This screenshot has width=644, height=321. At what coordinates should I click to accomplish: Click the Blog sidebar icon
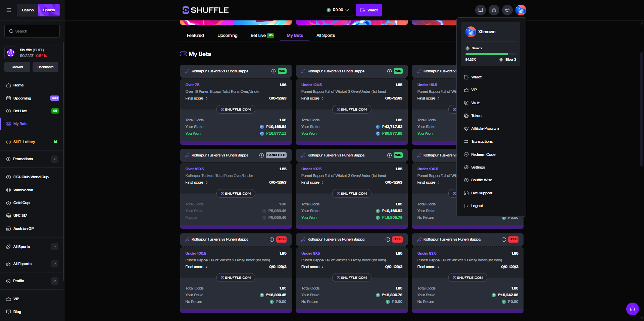(x=9, y=312)
